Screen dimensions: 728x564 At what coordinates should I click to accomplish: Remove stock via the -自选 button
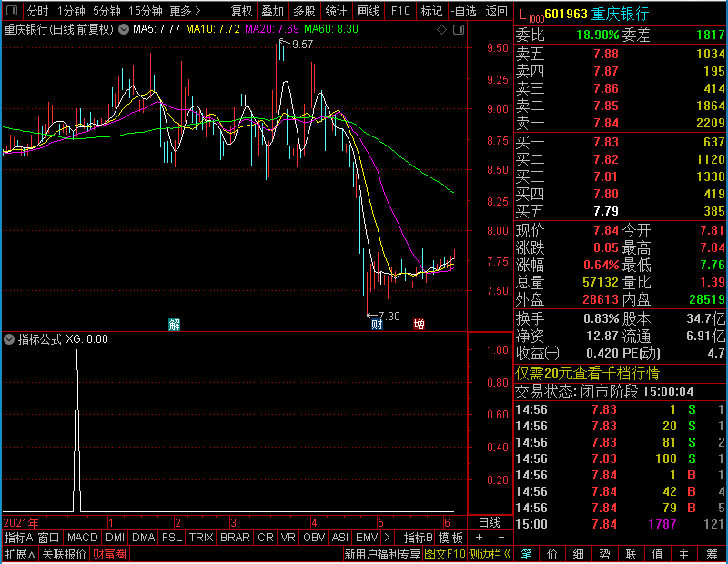[463, 11]
